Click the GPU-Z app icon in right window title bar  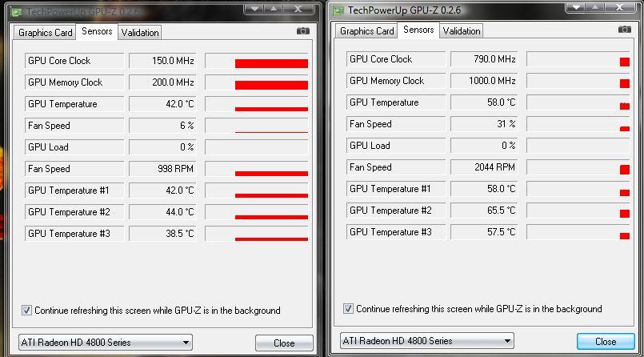pos(338,10)
